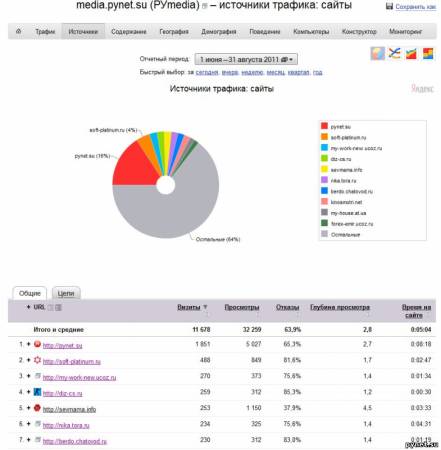Open the report period date dropdown
This screenshot has height=450, width=441.
[246, 59]
